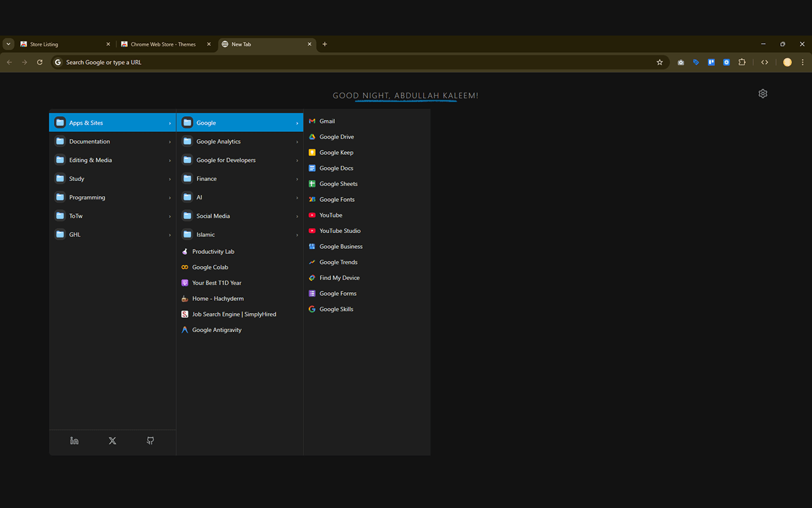812x508 pixels.
Task: Open the settings gear on the new tab page
Action: tap(763, 93)
